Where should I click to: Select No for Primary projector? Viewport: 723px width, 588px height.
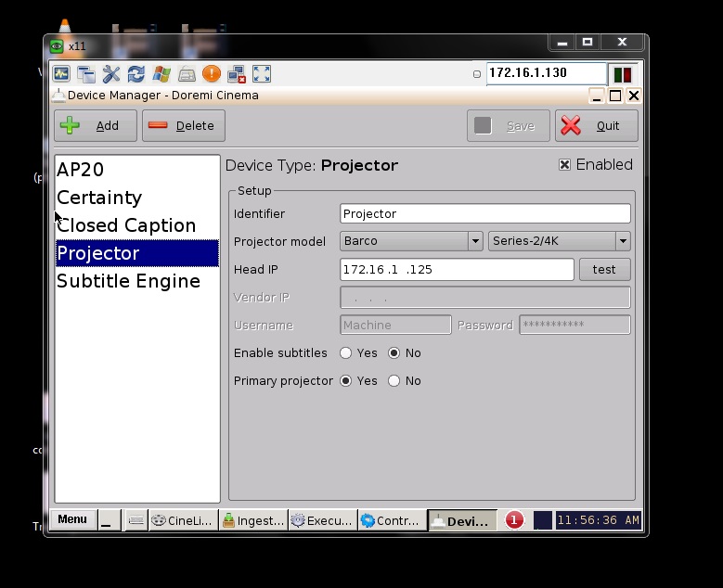click(394, 380)
